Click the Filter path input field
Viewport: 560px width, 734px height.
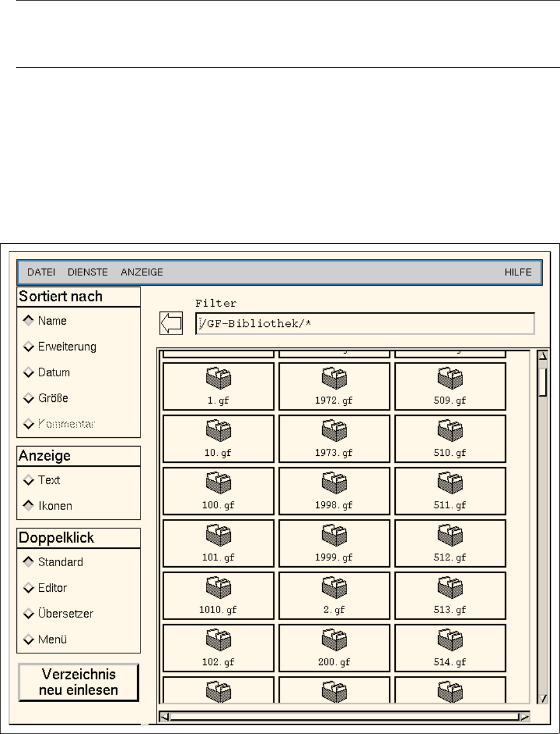tap(365, 323)
